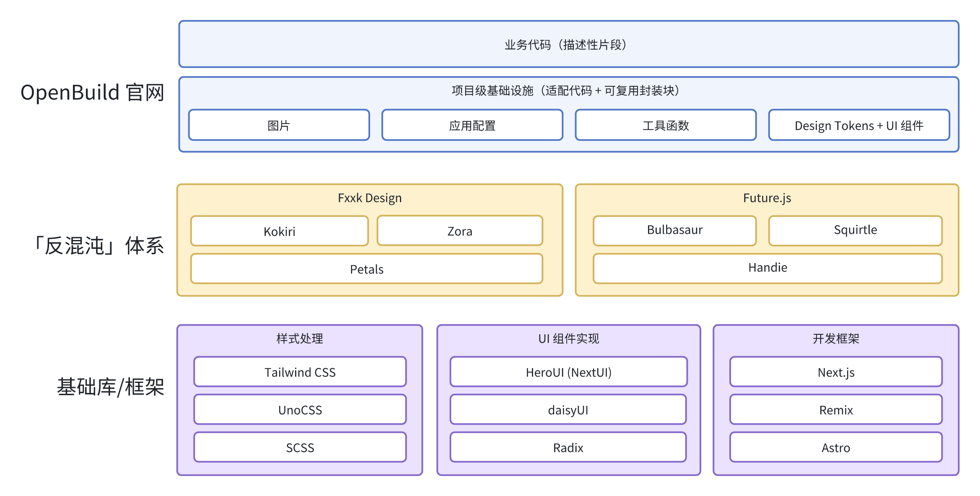Click the 开发框架 group title
The width and height of the screenshot is (980, 496).
836,338
